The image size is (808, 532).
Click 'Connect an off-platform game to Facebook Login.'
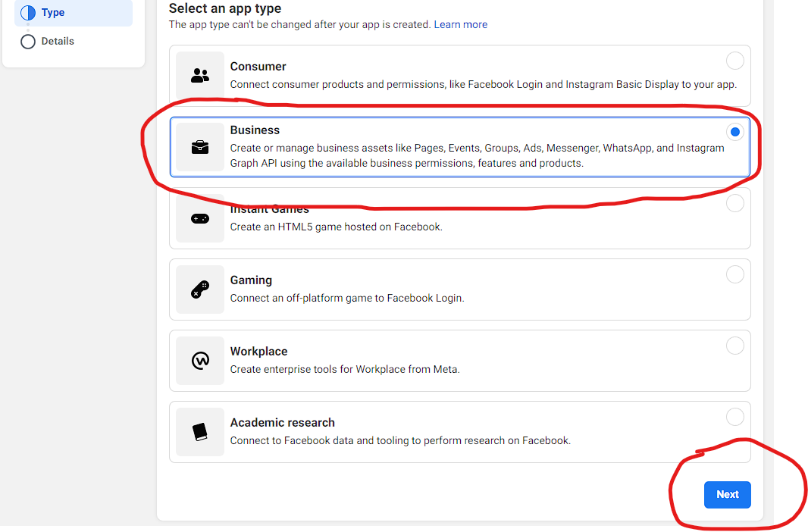[347, 298]
